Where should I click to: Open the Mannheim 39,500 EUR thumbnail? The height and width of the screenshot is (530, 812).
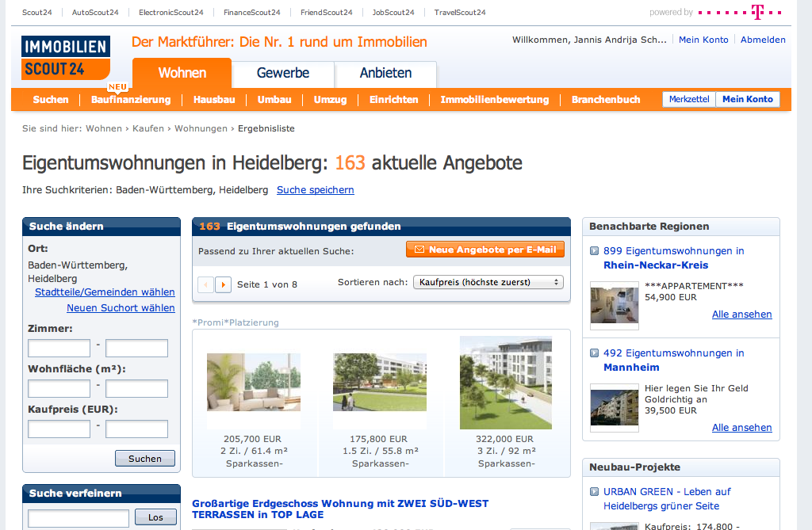tap(615, 407)
